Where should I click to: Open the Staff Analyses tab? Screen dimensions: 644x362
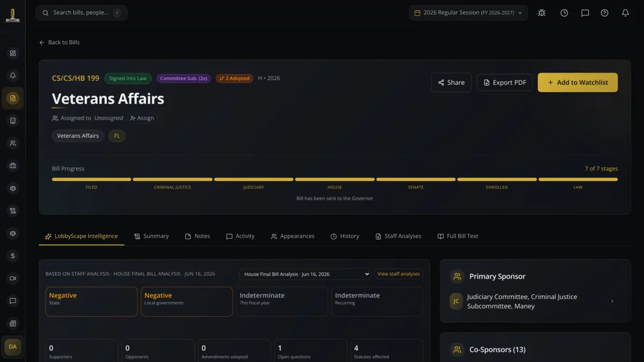coord(398,236)
